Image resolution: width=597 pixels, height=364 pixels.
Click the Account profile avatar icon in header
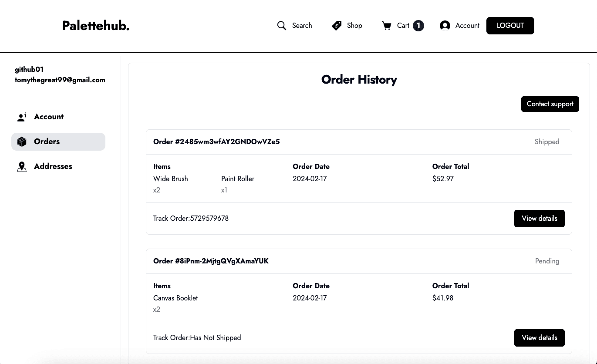[x=445, y=26]
